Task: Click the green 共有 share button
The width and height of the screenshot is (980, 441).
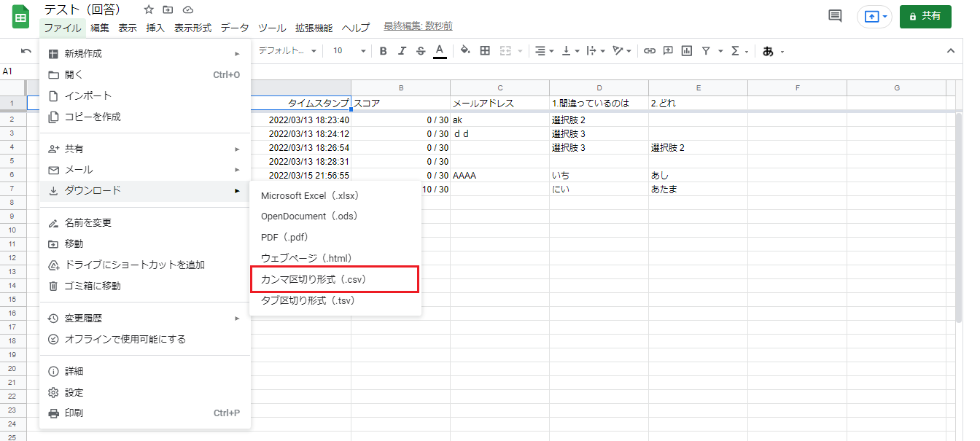Action: 925,16
